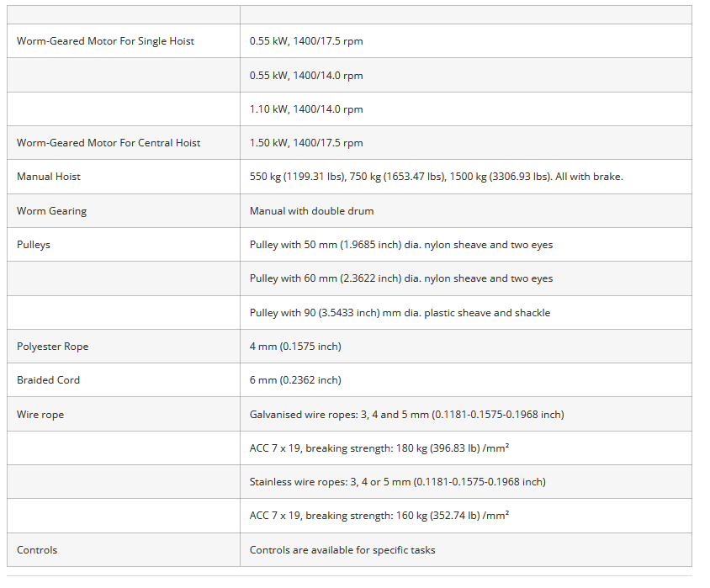710x588 pixels.
Task: Select the 50 mm nylon sheave pulley entry
Action: (x=400, y=245)
